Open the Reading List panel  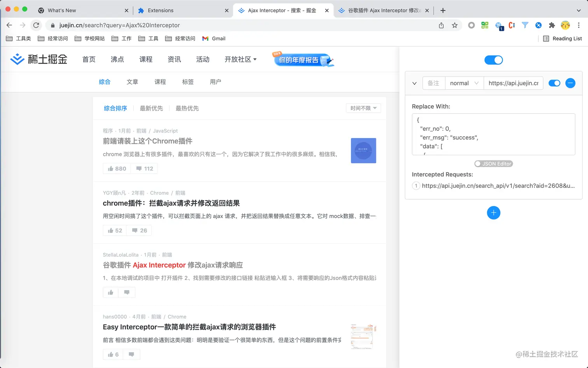click(562, 39)
